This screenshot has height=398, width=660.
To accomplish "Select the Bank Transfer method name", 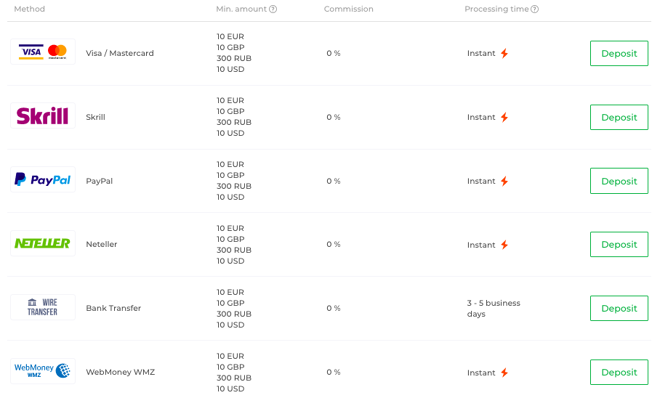I will pos(114,308).
